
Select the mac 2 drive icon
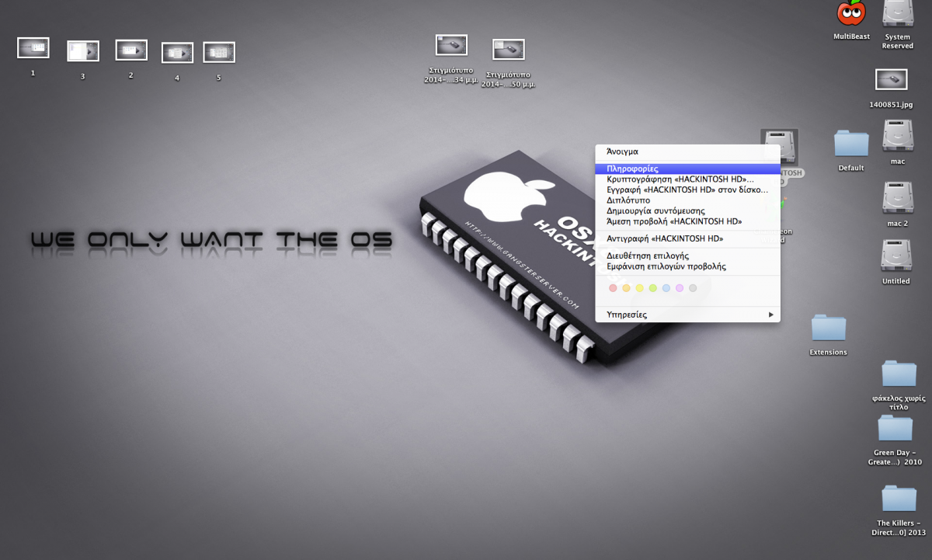pos(898,197)
